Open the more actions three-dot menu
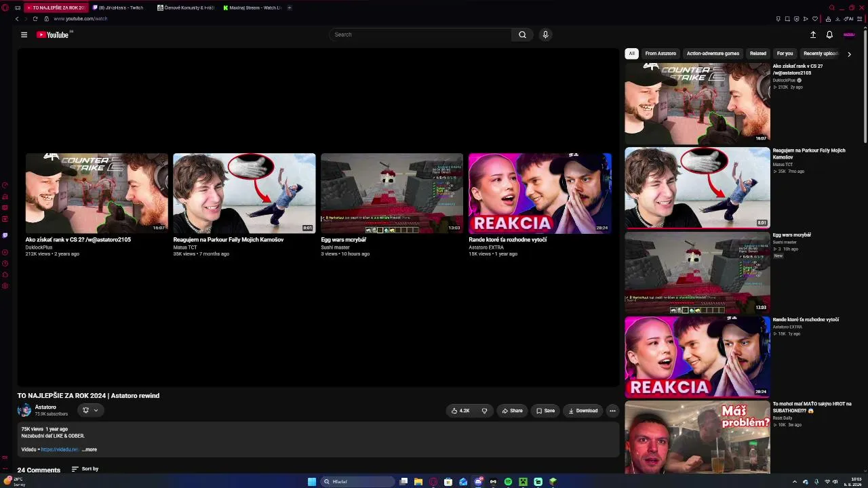Viewport: 868px width, 488px height. pos(612,411)
